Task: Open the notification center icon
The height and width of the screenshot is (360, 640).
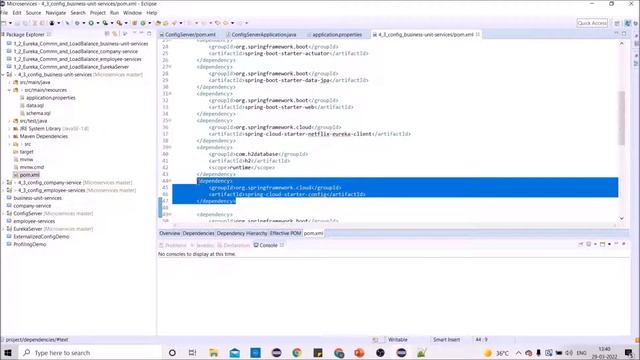Action: 629,353
